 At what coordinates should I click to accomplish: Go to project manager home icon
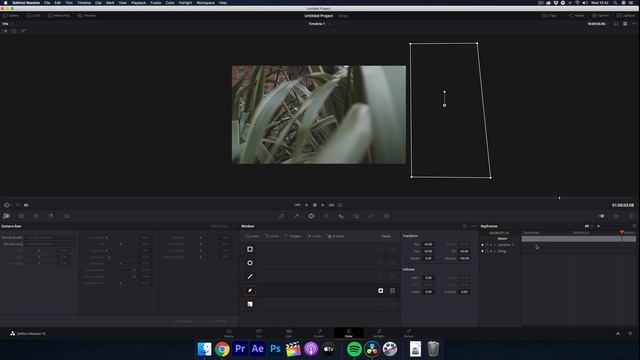click(x=618, y=333)
